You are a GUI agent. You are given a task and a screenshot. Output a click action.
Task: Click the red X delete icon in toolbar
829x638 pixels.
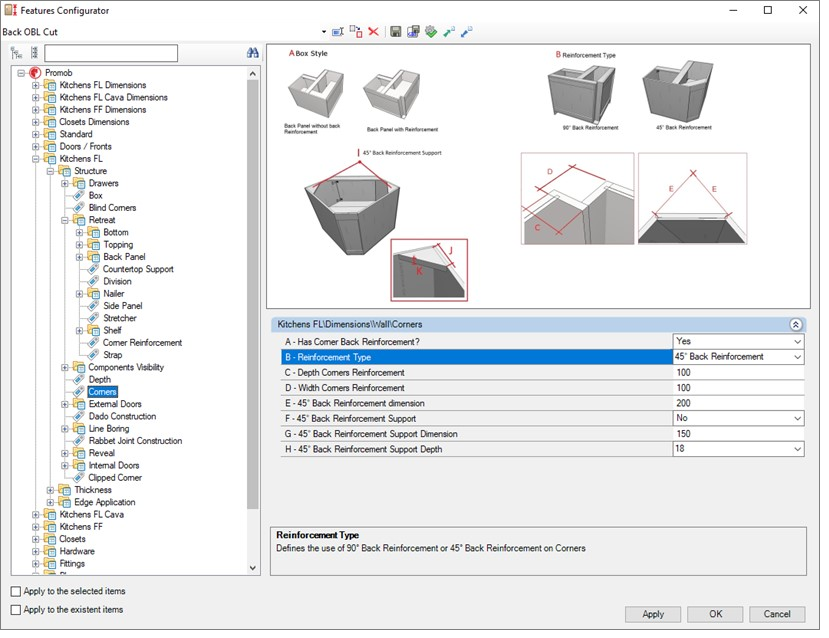[373, 32]
